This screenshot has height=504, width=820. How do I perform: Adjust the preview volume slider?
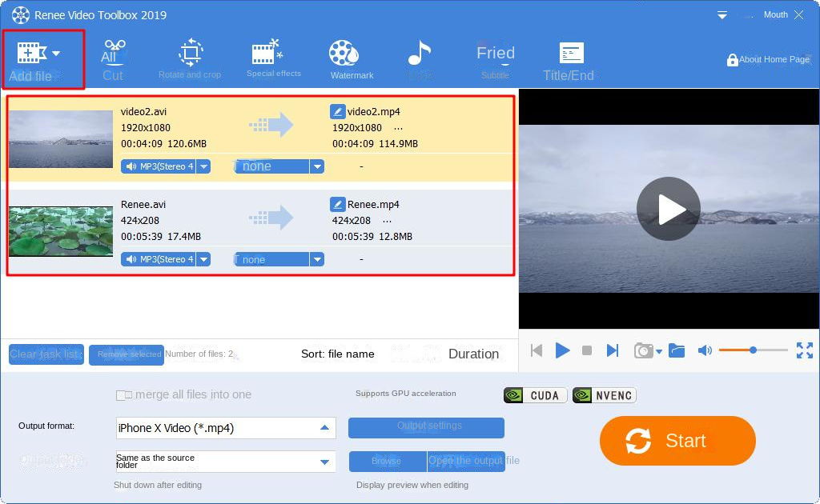pyautogui.click(x=753, y=350)
